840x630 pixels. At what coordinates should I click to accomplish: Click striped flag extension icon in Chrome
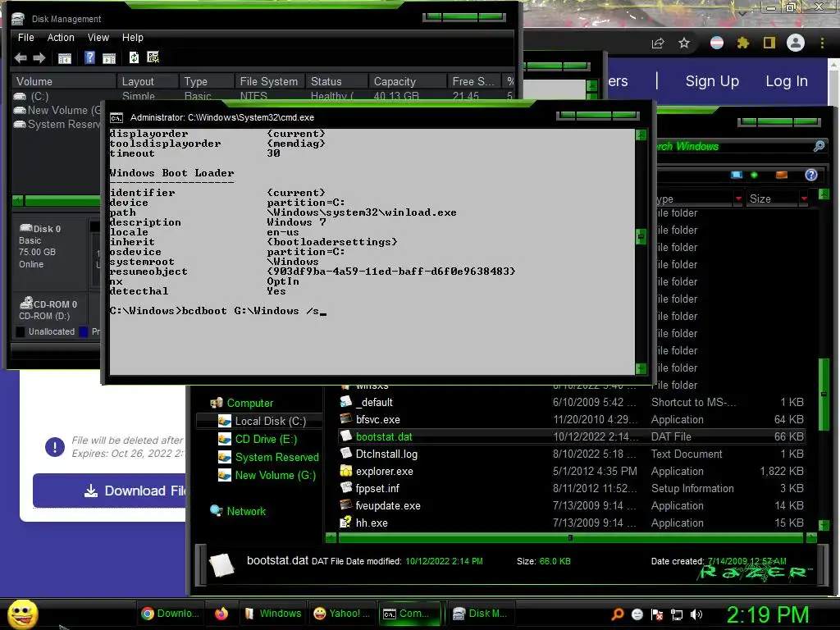[x=717, y=43]
